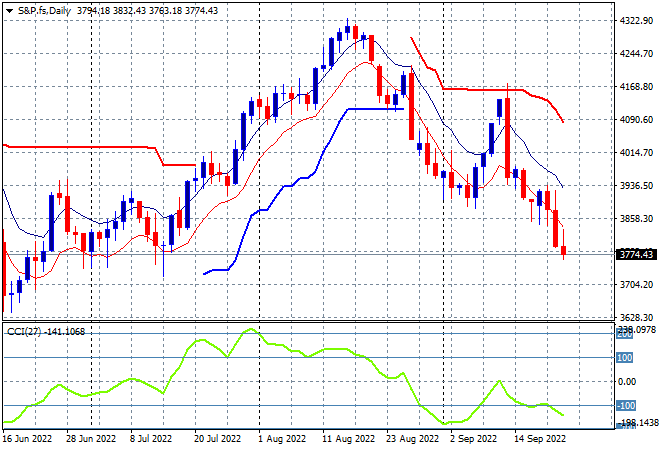The width and height of the screenshot is (660, 450).
Task: Click the 23 Aug 2022 date label
Action: click(x=412, y=439)
